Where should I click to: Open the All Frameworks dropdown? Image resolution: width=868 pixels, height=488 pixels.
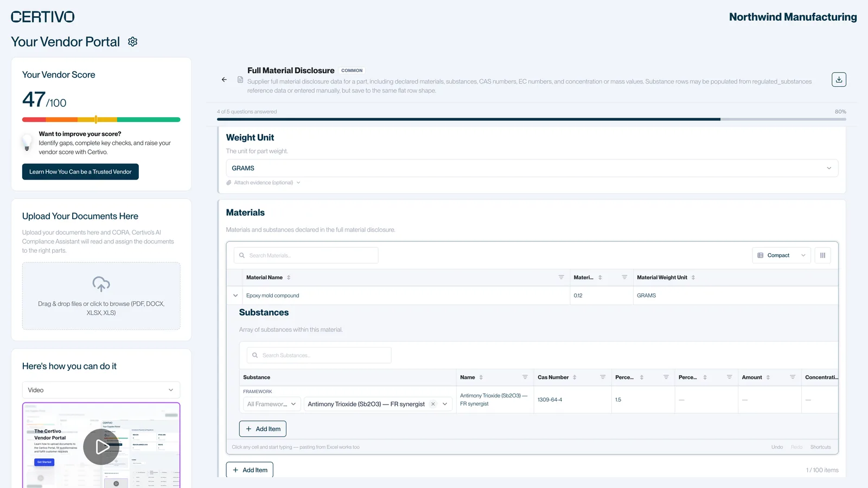pos(271,404)
